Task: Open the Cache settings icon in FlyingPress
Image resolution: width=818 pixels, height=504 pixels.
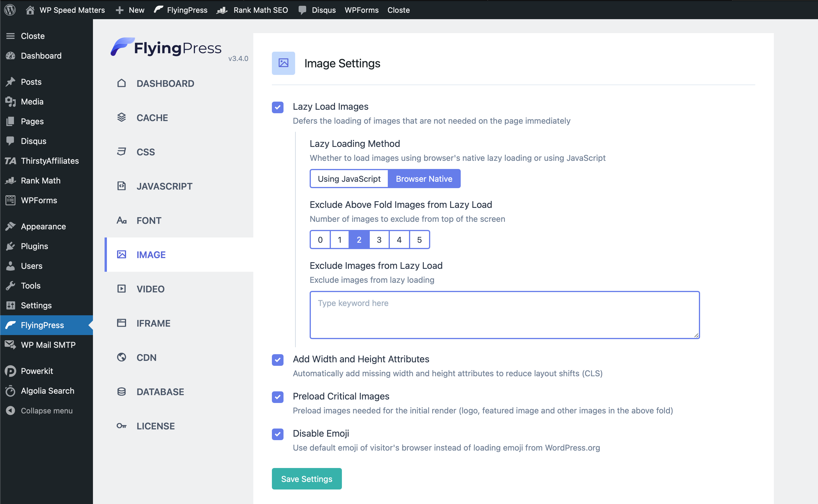Action: [x=121, y=117]
